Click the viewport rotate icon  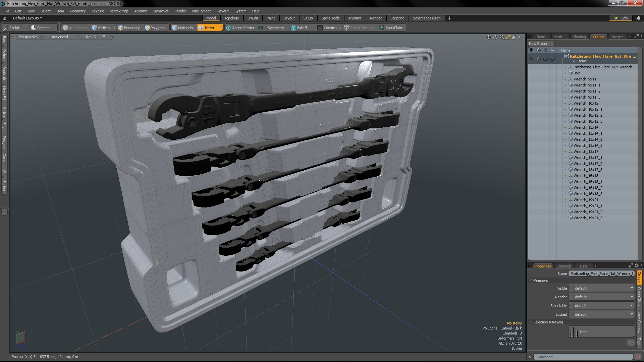pyautogui.click(x=495, y=37)
